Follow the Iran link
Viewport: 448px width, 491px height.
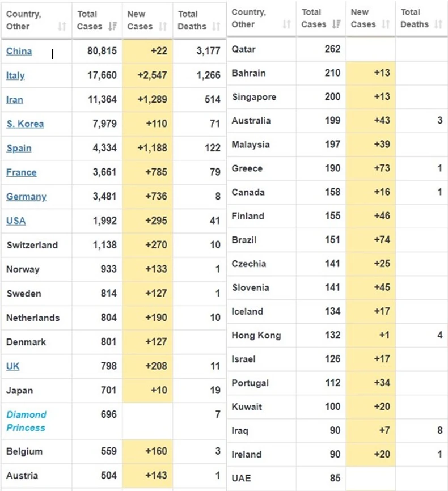coord(15,100)
